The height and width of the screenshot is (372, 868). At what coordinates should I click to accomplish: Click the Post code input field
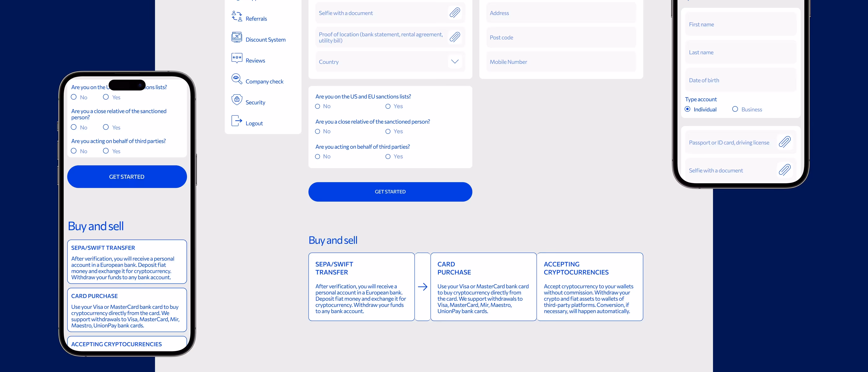[x=561, y=37]
